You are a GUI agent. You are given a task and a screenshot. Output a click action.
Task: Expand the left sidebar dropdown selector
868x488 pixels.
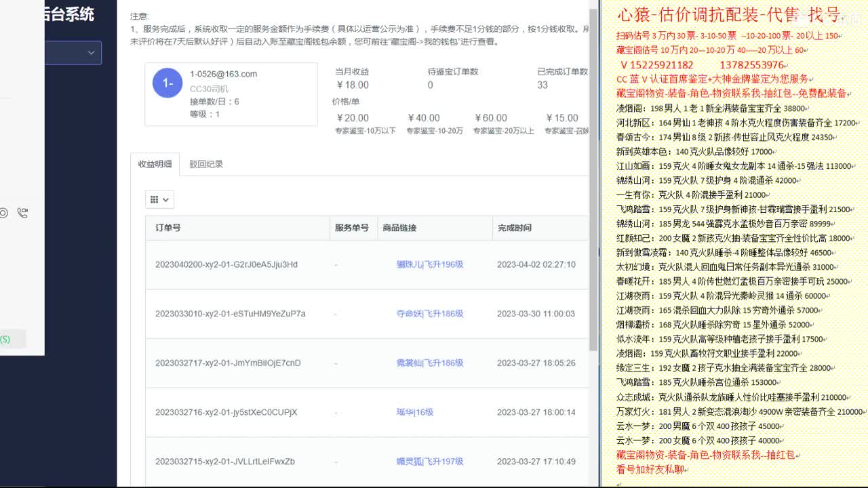coord(73,53)
